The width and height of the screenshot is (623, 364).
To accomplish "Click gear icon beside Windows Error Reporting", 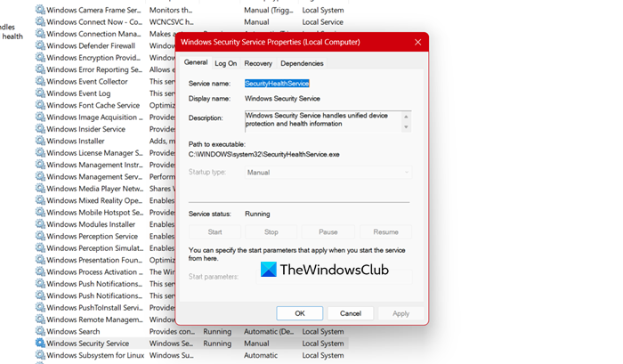I will pos(40,69).
